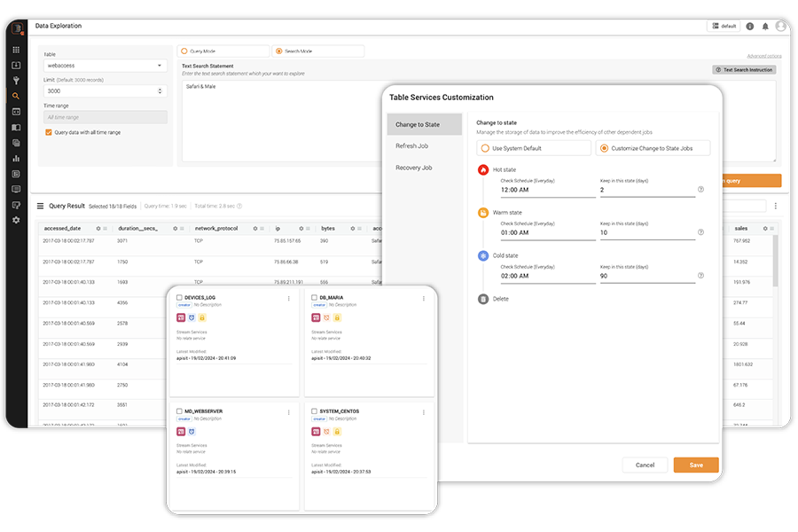Click the Limit 3000 stepper arrows
This screenshot has height=532, width=798.
coord(160,91)
